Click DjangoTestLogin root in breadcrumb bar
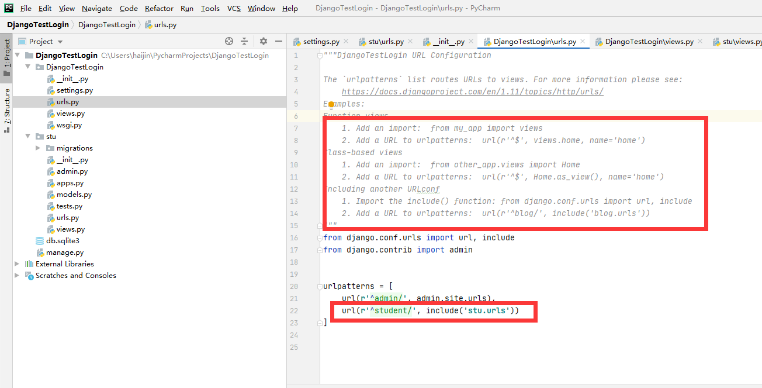This screenshot has height=388, width=762. 38,24
